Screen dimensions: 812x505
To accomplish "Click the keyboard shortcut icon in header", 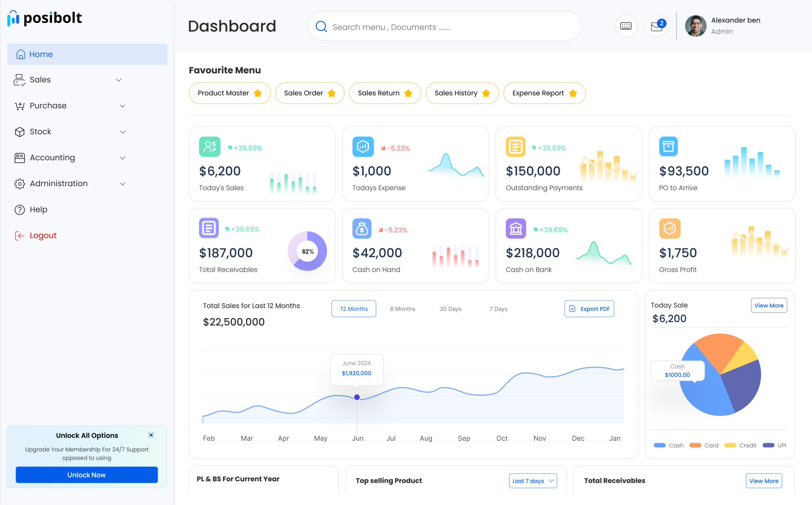I will tap(626, 26).
